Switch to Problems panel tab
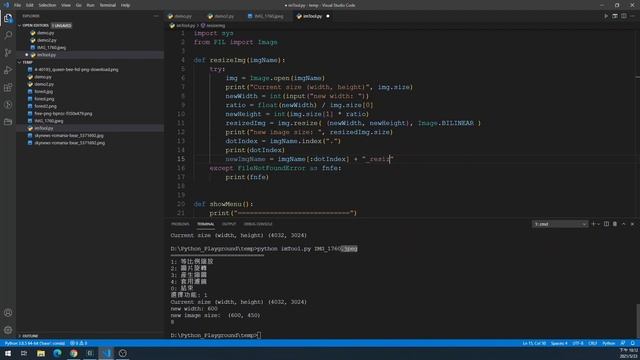Viewport: 640px width, 360px height. 180,224
